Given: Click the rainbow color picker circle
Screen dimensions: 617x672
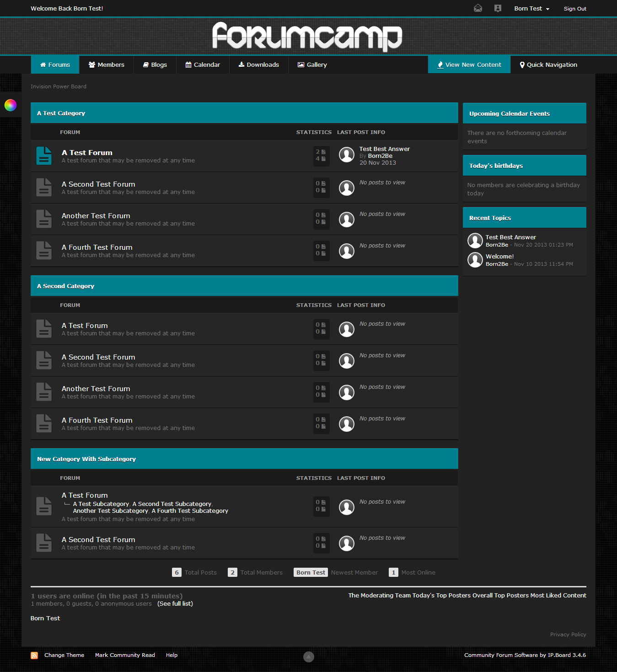Looking at the screenshot, I should 10,105.
